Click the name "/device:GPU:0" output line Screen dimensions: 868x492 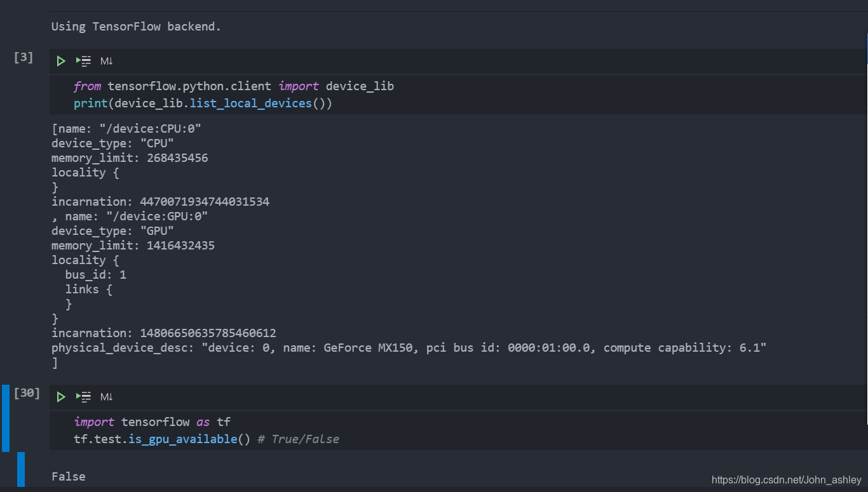(130, 216)
